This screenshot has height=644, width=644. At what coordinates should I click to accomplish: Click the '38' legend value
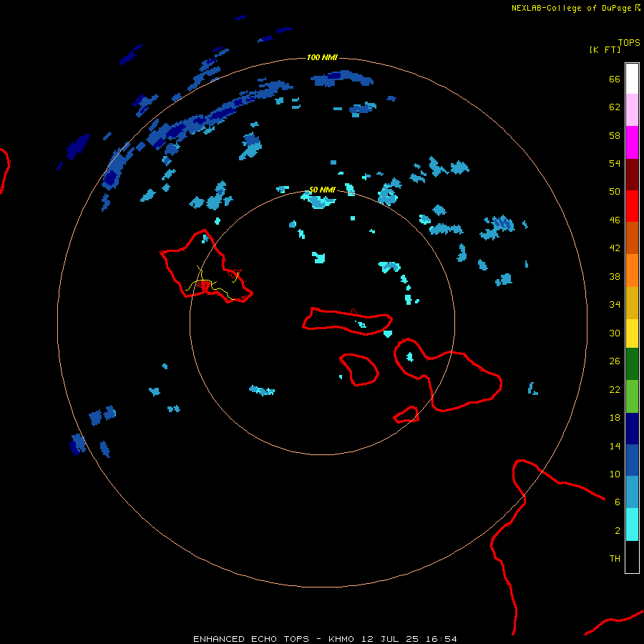pyautogui.click(x=615, y=276)
